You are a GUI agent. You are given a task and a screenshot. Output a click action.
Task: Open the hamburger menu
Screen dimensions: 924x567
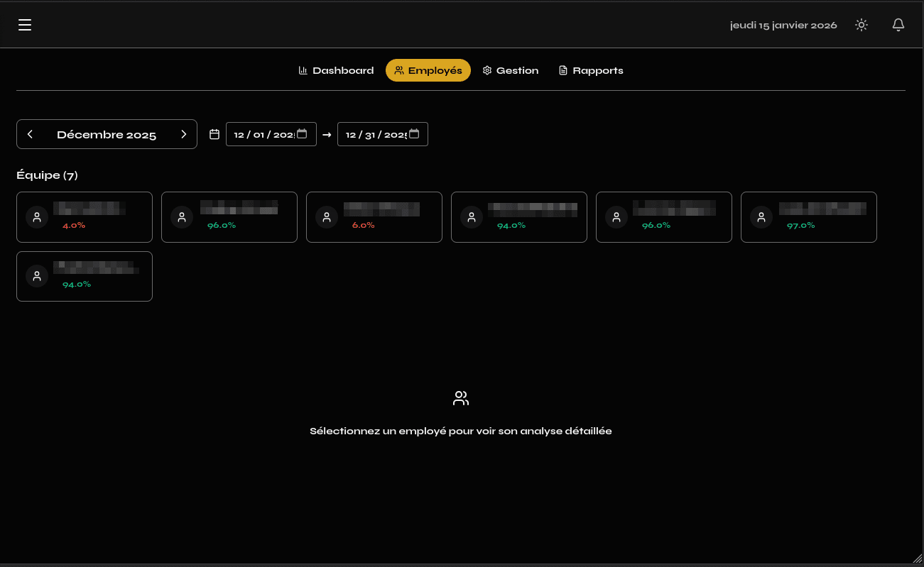tap(25, 25)
